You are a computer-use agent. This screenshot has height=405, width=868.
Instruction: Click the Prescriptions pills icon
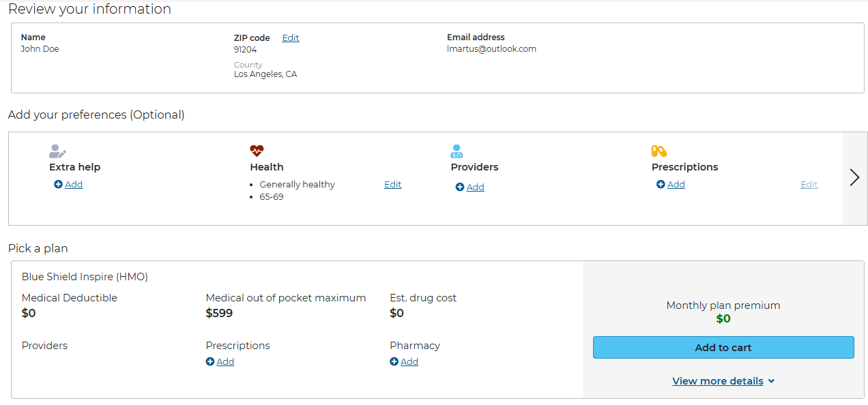click(659, 151)
